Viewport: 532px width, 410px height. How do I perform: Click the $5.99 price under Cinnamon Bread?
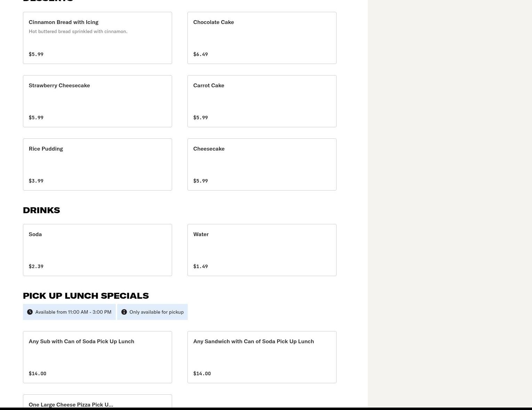point(36,54)
